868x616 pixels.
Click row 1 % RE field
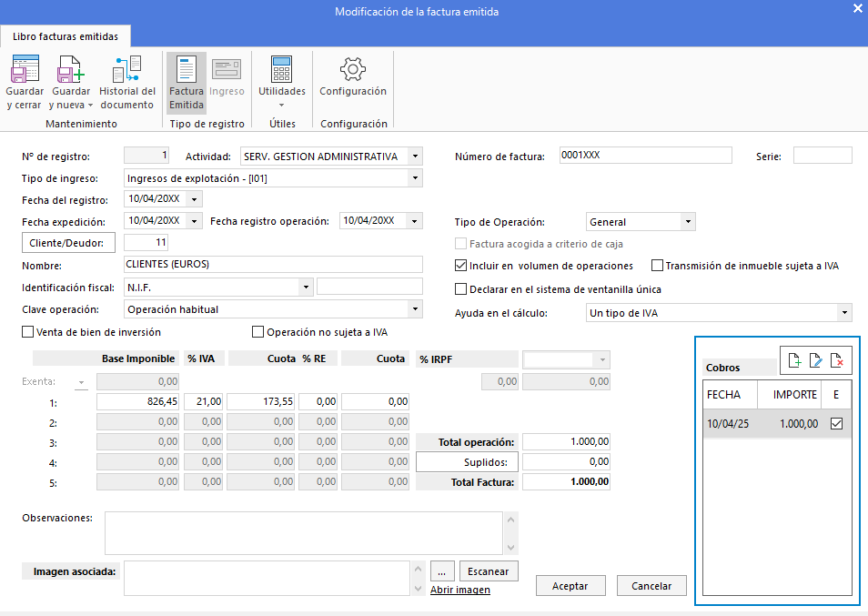[x=318, y=401]
